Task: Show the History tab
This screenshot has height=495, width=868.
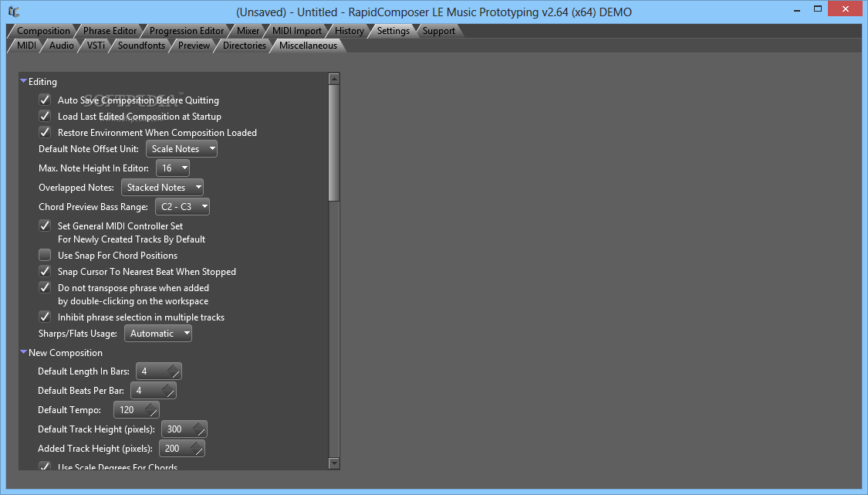Action: (350, 31)
